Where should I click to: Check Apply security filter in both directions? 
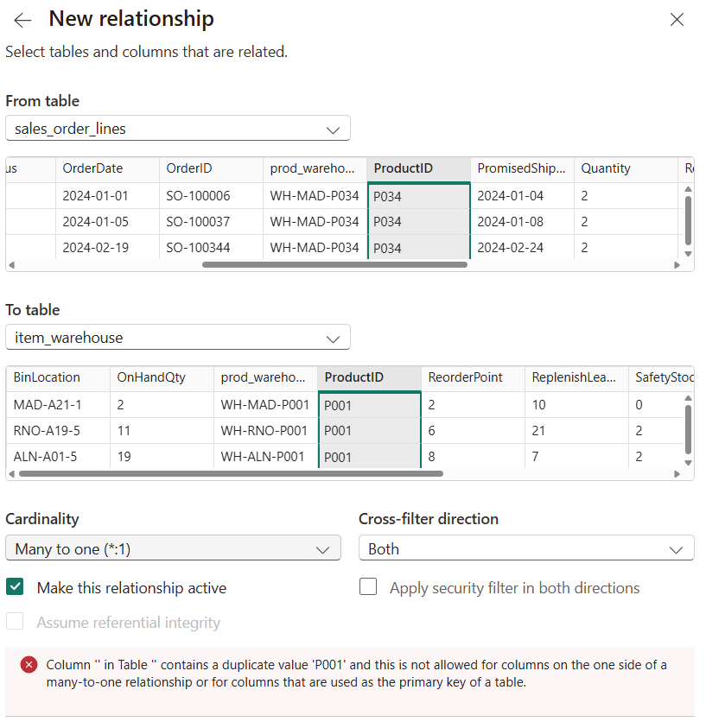coord(368,587)
